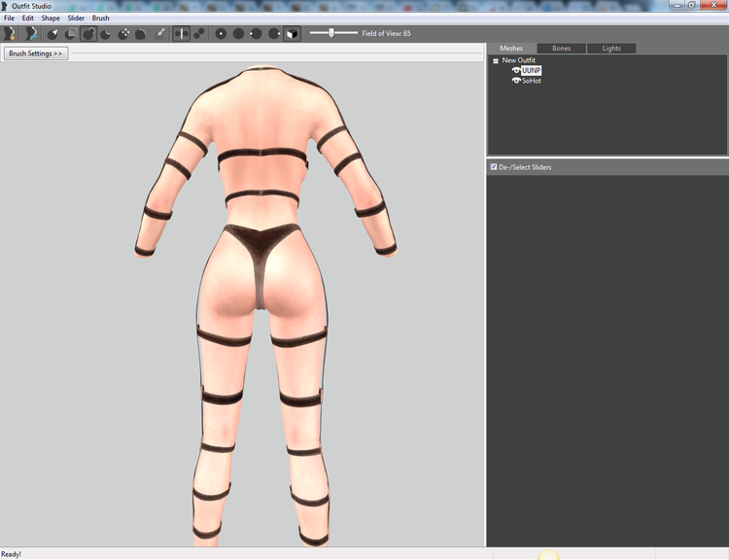
Task: Select the Select/pointer tool
Action: [53, 33]
